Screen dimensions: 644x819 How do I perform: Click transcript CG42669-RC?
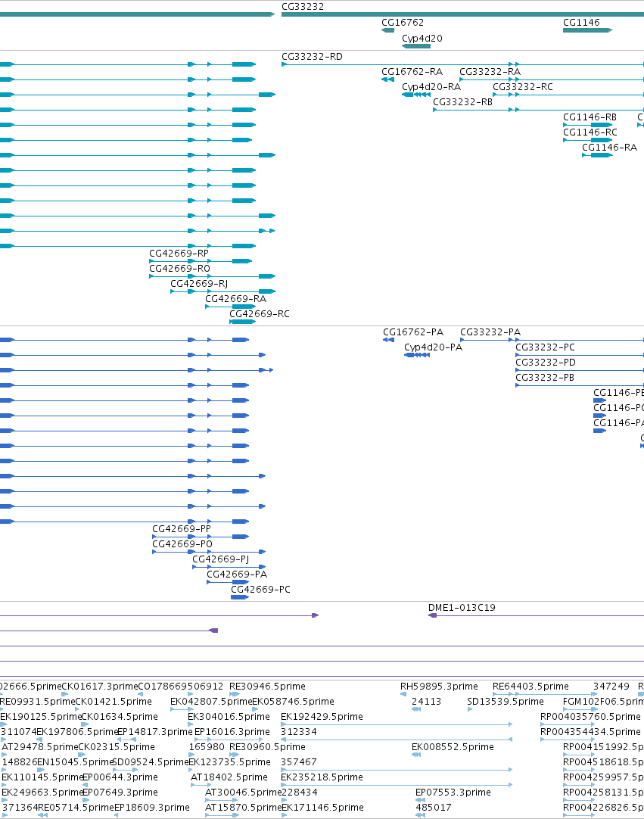click(259, 314)
